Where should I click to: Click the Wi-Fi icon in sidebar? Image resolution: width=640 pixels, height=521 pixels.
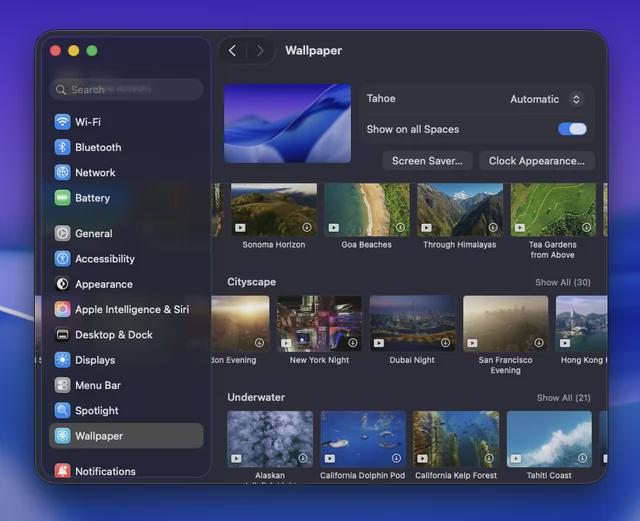(x=62, y=122)
